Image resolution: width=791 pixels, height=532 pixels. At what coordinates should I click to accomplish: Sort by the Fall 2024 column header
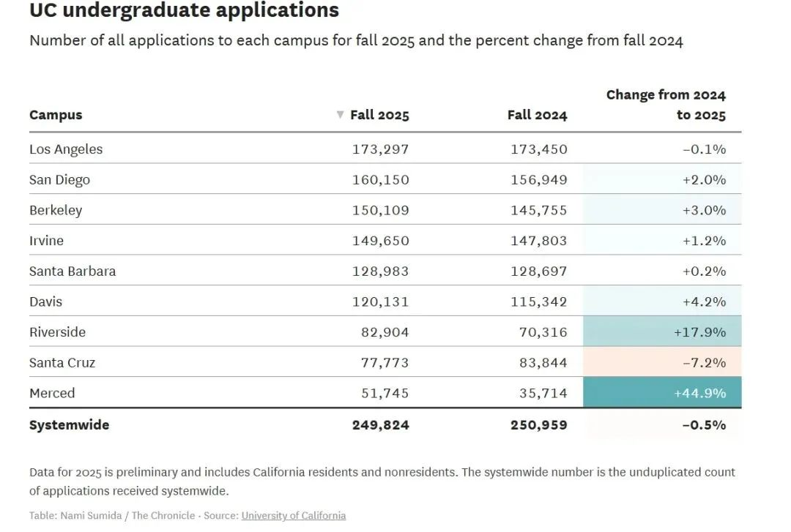click(538, 115)
